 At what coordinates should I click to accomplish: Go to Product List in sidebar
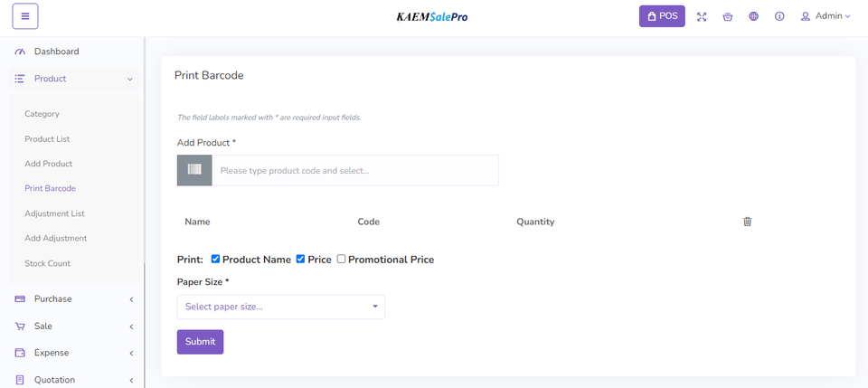(x=47, y=139)
